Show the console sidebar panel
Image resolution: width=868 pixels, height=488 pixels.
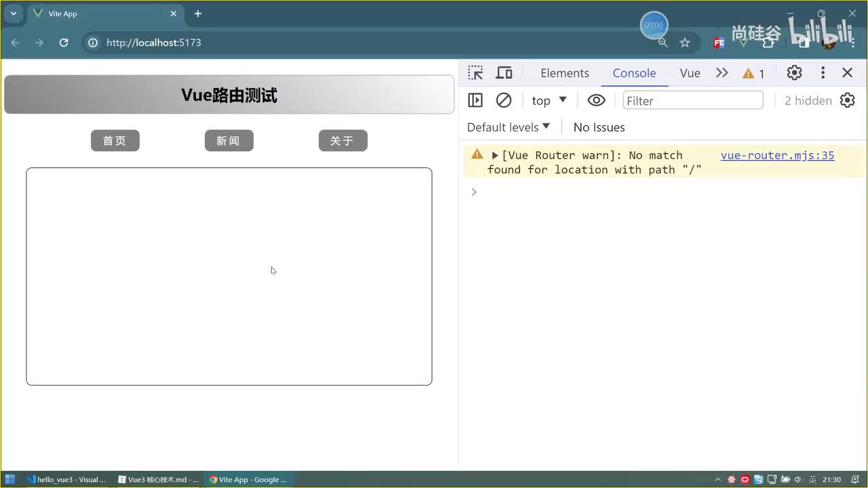coord(475,100)
